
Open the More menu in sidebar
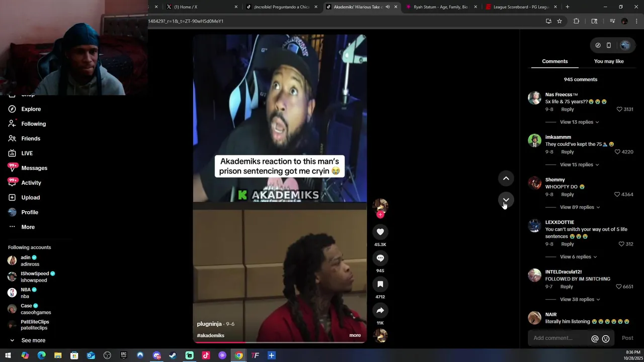21,227
